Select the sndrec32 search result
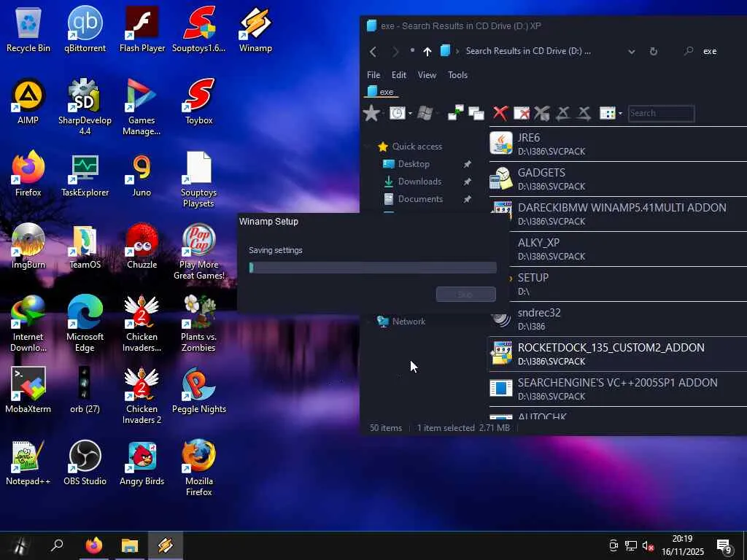 coord(618,319)
